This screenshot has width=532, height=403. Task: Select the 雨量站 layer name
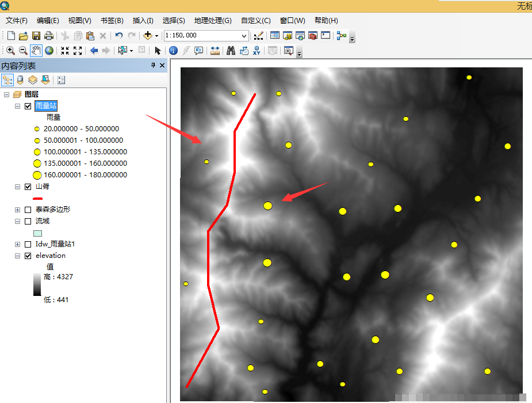[46, 106]
